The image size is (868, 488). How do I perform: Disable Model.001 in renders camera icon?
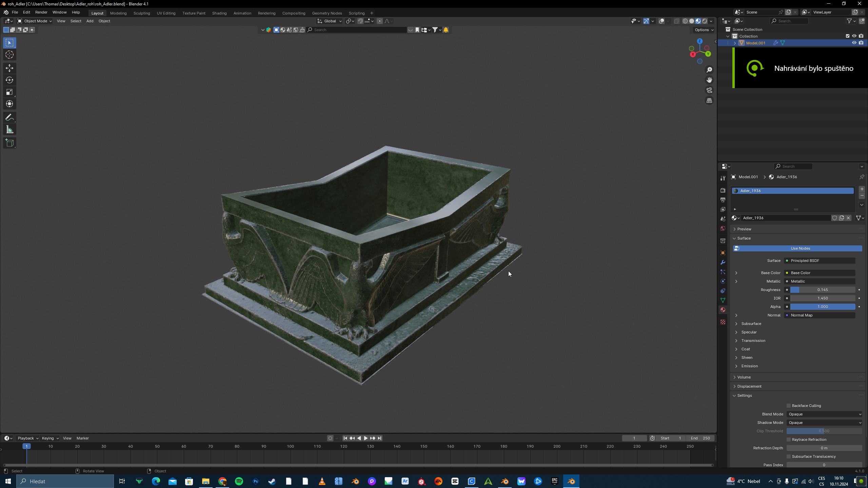(861, 43)
